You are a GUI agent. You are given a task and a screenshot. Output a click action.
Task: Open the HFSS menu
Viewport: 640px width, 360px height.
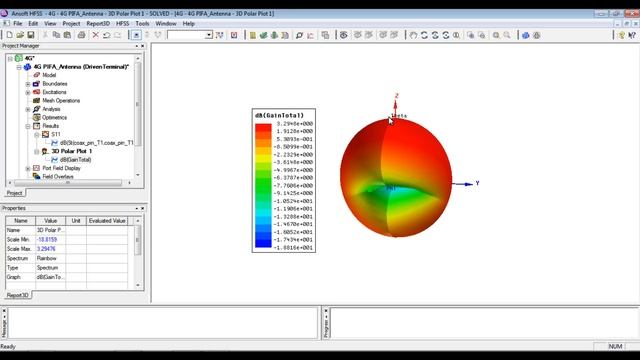click(122, 24)
